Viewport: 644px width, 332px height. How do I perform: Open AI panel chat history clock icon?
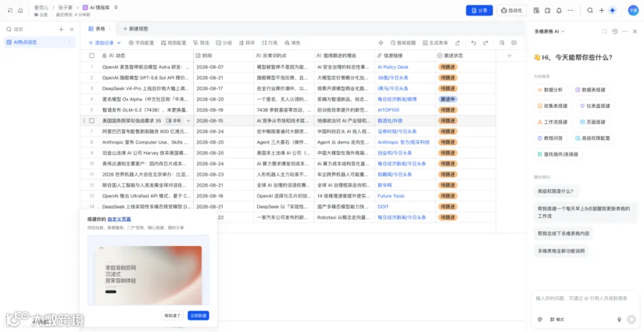(x=615, y=31)
